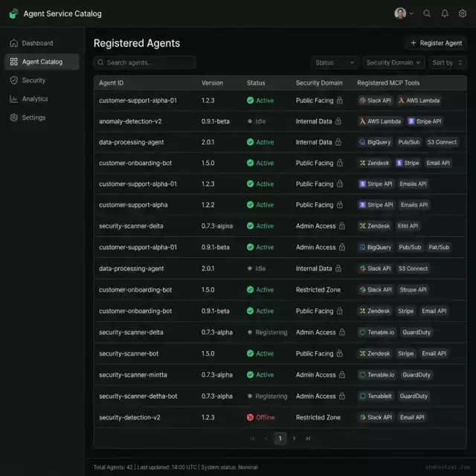The width and height of the screenshot is (476, 476).
Task: Click Slack API tag in customer-onboarding-bot Restricted Zone row
Action: pos(376,289)
